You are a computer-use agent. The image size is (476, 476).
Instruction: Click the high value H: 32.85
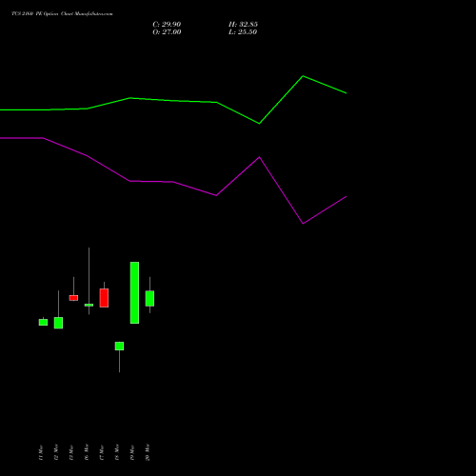pyautogui.click(x=243, y=24)
